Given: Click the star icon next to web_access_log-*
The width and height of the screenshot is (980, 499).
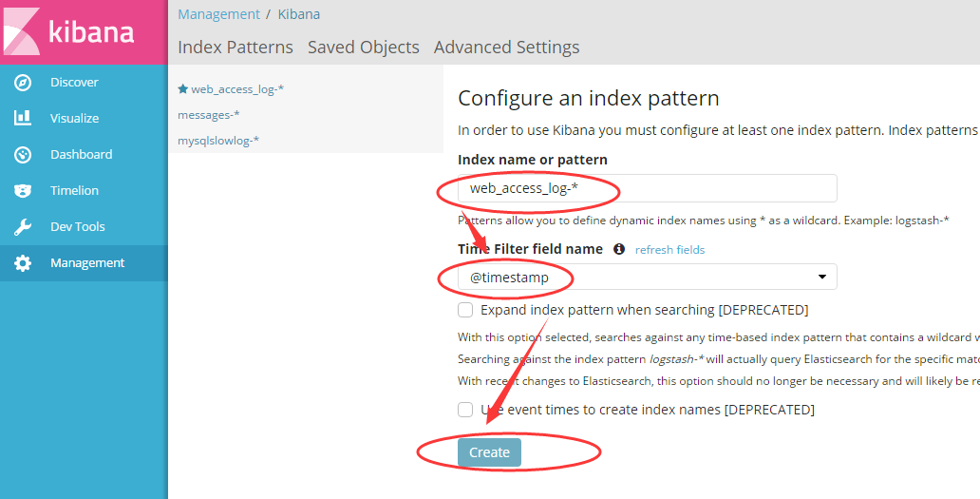Looking at the screenshot, I should [183, 88].
